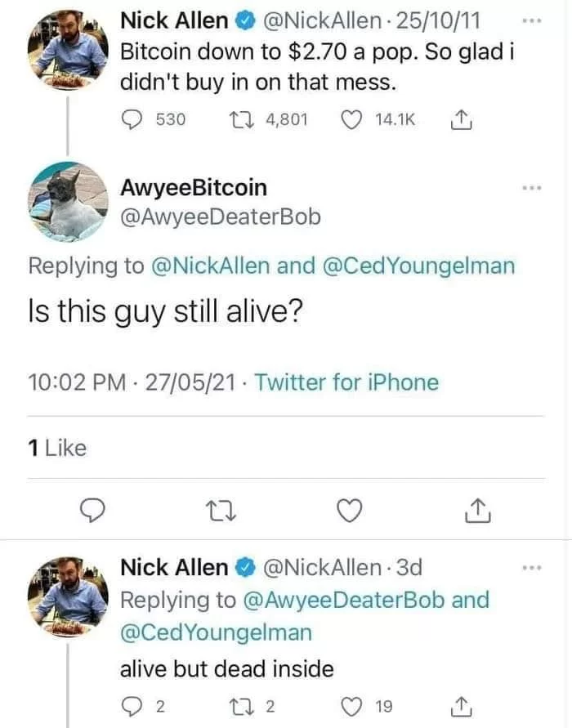This screenshot has height=728, width=572.
Task: Open AwyeeBitcoin's dog profile picture
Action: 69,202
